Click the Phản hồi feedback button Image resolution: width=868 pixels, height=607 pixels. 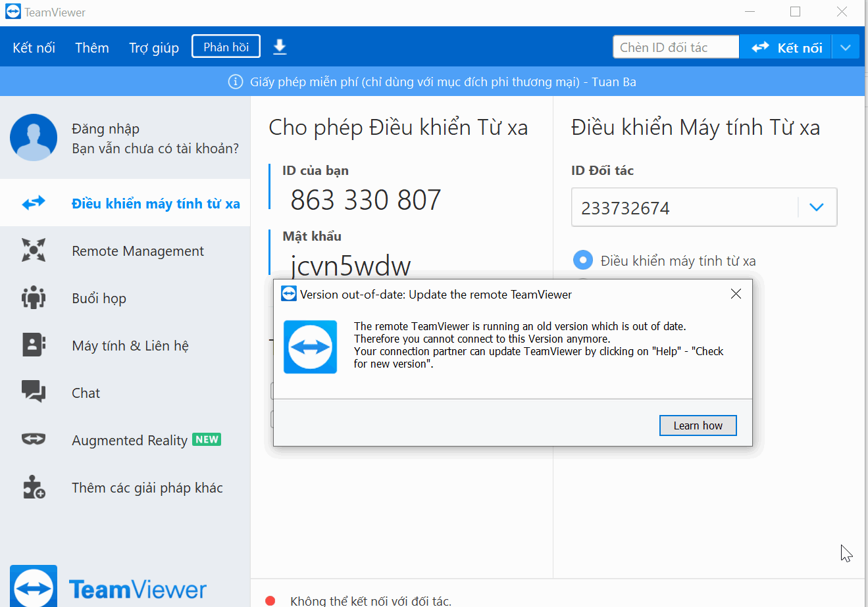[226, 47]
